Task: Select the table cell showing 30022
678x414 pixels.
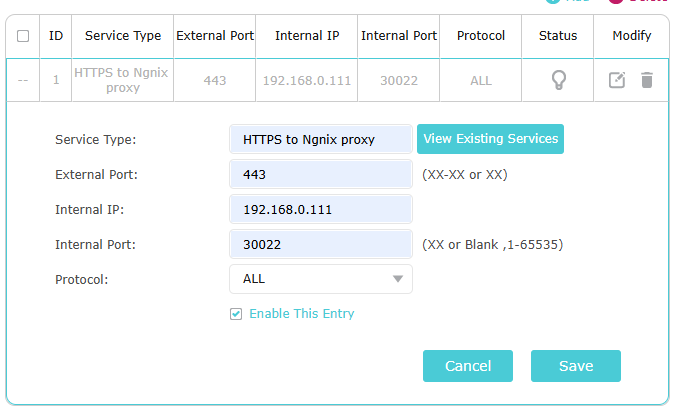Action: click(399, 80)
